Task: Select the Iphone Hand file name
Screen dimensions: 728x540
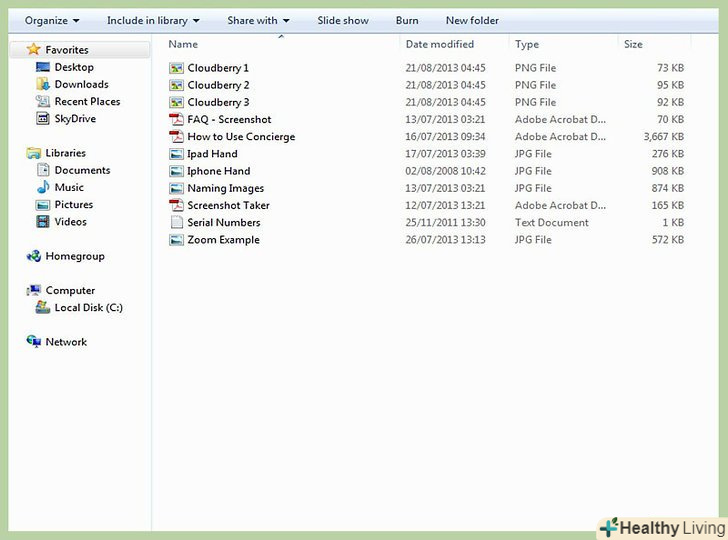Action: 218,171
